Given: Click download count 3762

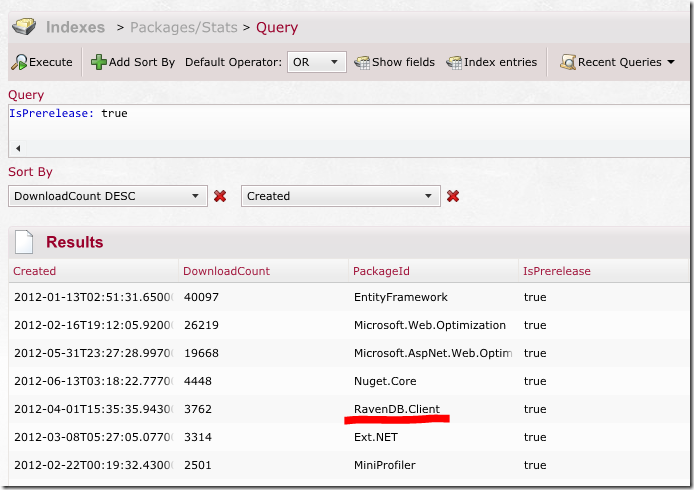Looking at the screenshot, I should pos(198,409).
